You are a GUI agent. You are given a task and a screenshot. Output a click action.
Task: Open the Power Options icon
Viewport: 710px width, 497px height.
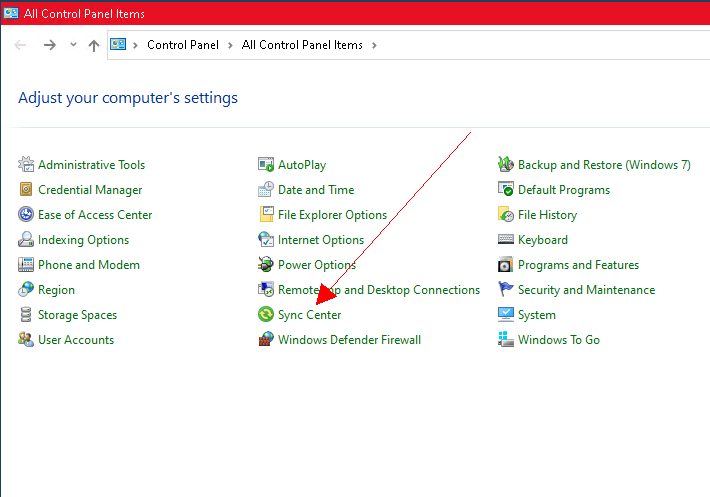(266, 265)
